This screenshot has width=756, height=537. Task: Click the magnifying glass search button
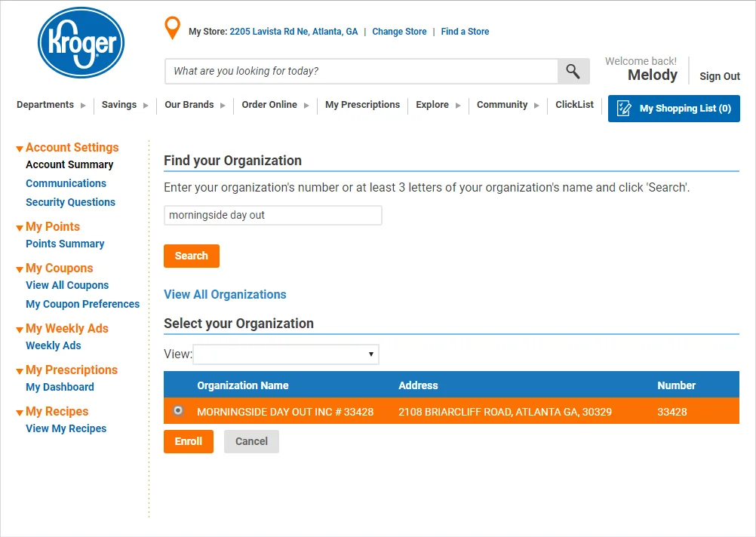point(573,72)
